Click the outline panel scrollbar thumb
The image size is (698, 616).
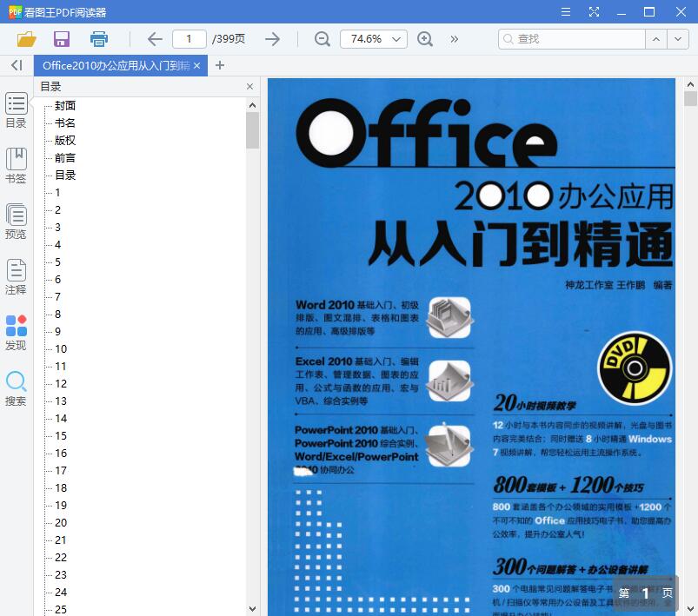point(252,130)
